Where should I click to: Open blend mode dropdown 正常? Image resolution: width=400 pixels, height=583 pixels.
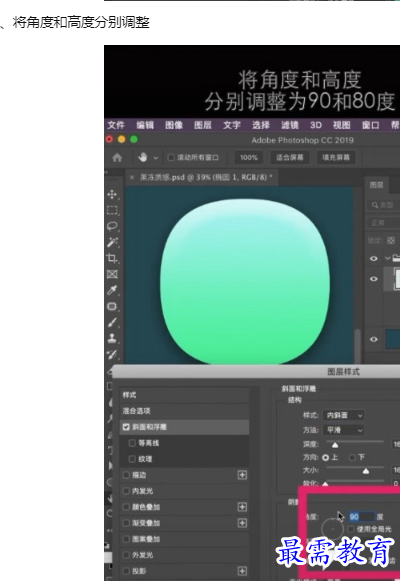click(383, 223)
